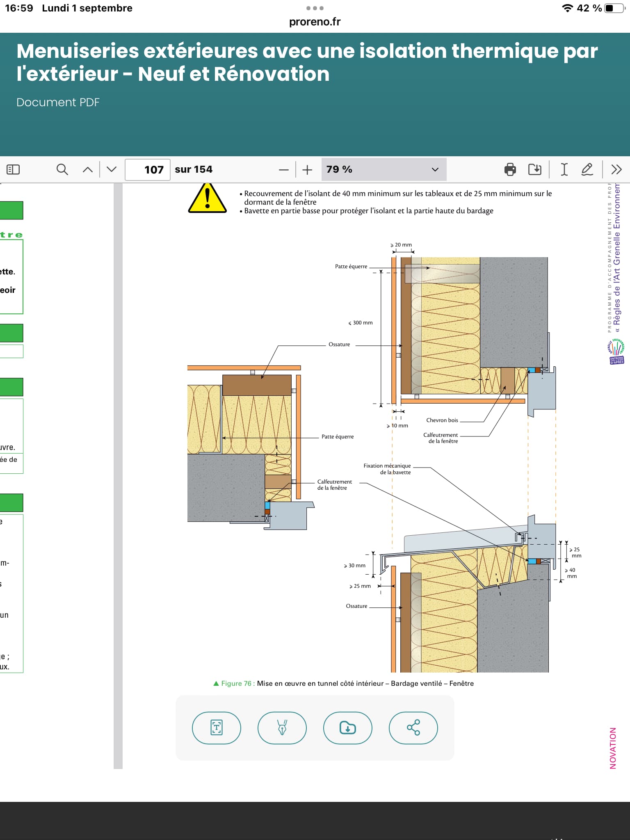Toggle the PDF sidebar panel
This screenshot has width=630, height=840.
click(x=13, y=169)
